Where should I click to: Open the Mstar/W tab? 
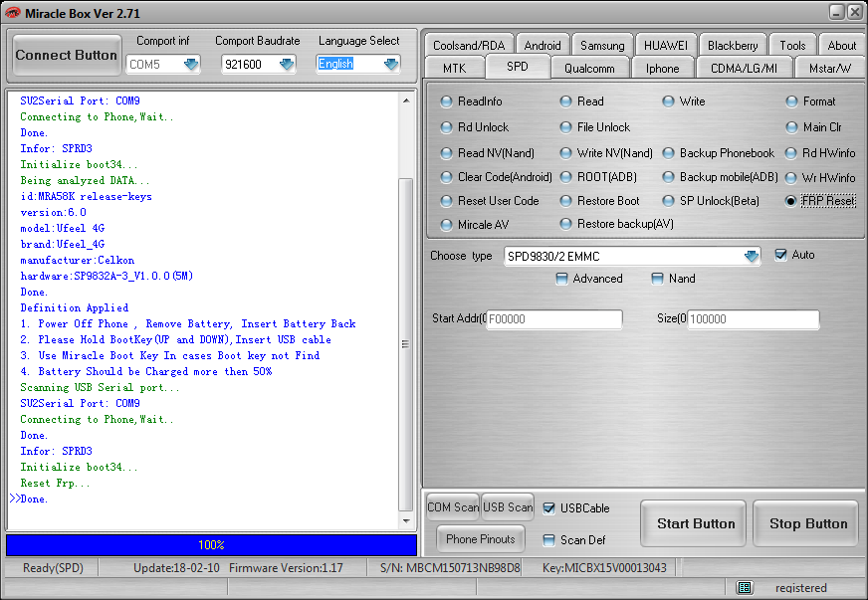[830, 68]
